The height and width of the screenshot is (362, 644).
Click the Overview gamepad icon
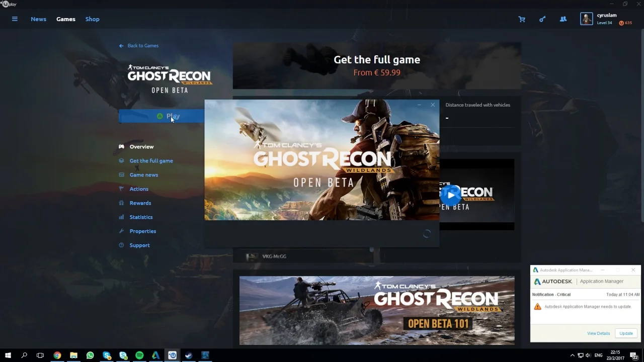coord(121,147)
